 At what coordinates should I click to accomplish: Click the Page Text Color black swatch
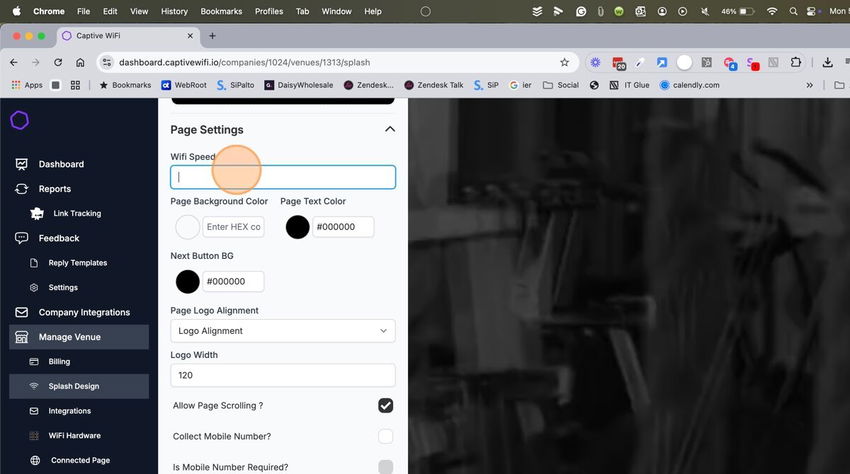coord(298,227)
